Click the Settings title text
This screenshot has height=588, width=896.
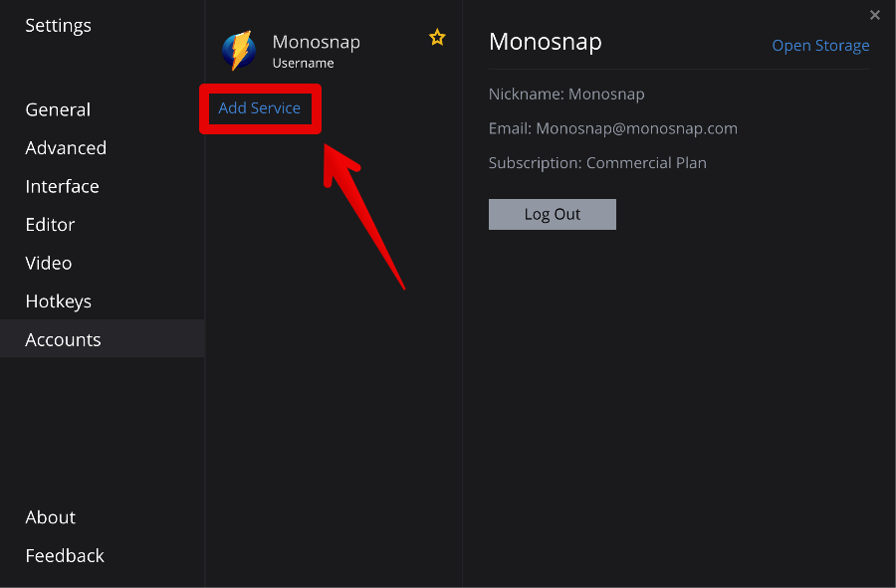[59, 26]
